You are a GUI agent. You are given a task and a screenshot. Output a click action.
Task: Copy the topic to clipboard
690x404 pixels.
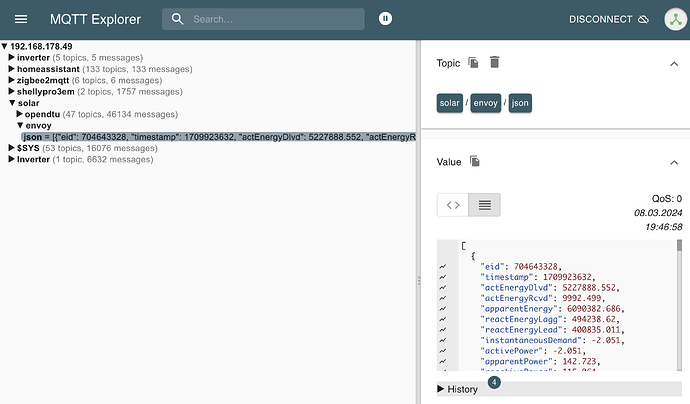pyautogui.click(x=473, y=62)
